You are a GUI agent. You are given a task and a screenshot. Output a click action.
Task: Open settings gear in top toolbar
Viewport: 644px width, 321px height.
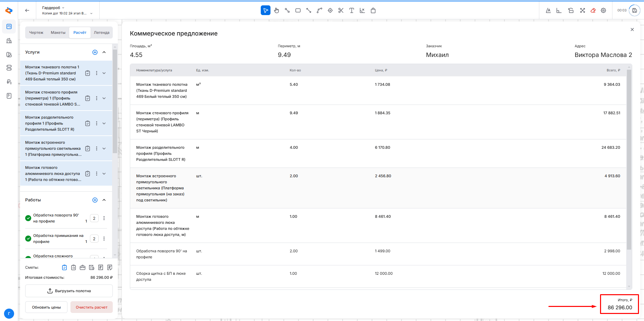[603, 10]
